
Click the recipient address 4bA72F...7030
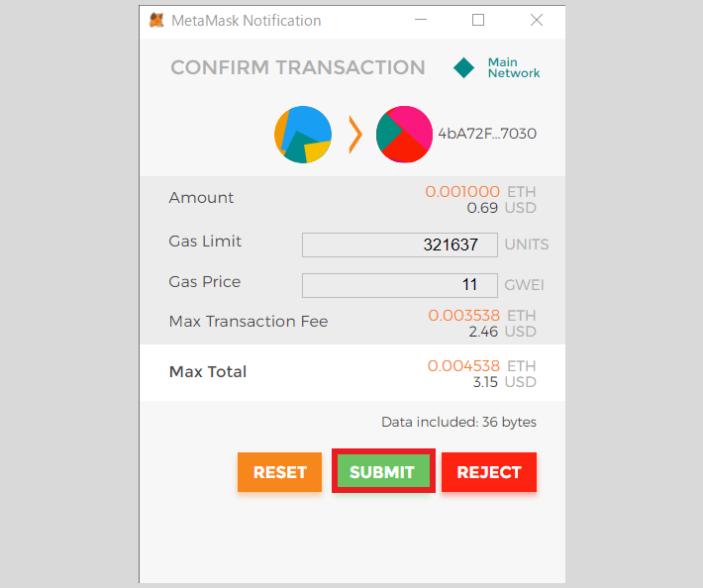[x=487, y=134]
